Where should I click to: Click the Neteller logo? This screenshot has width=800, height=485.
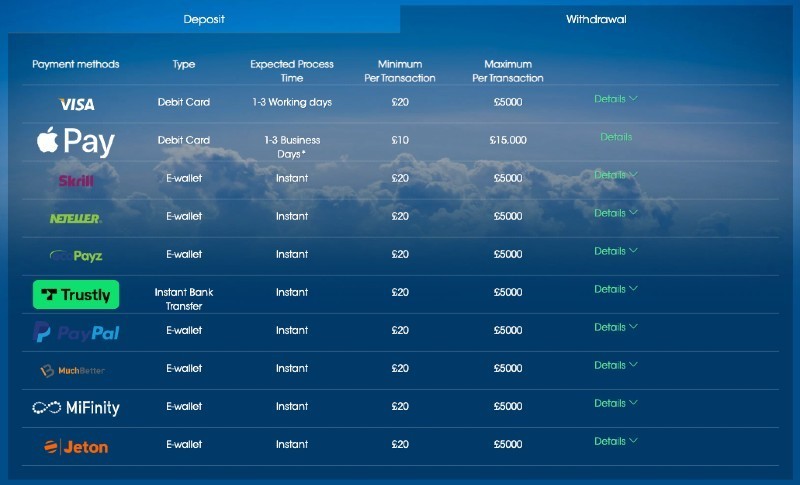click(76, 218)
